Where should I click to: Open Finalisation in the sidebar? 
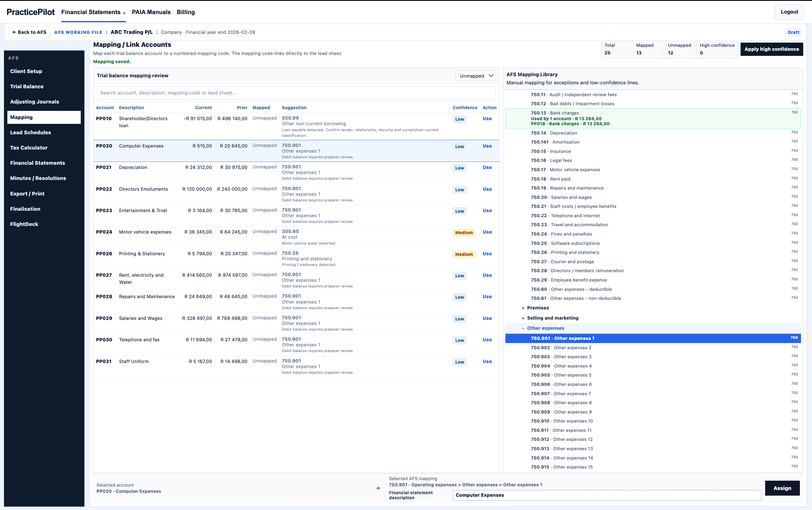pyautogui.click(x=44, y=209)
